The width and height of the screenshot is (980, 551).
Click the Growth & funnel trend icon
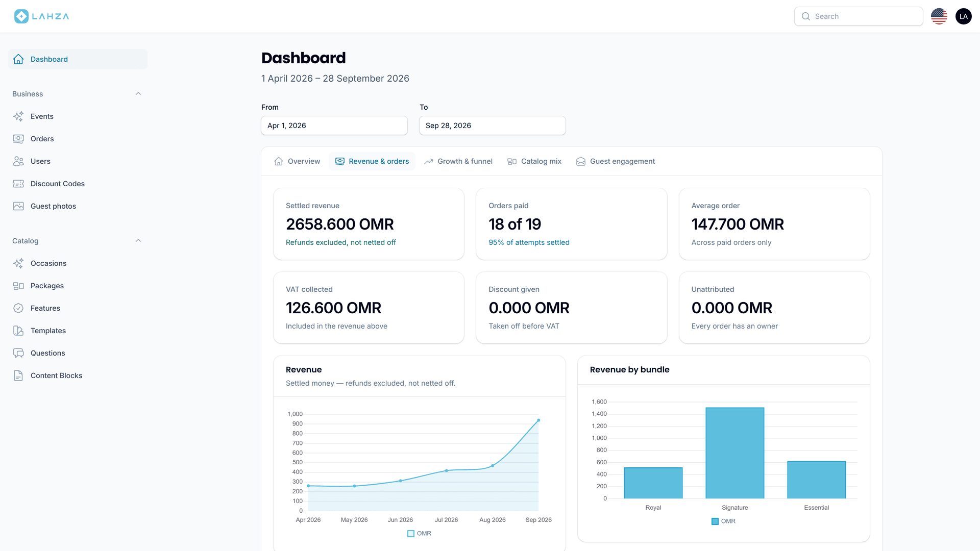tap(429, 161)
